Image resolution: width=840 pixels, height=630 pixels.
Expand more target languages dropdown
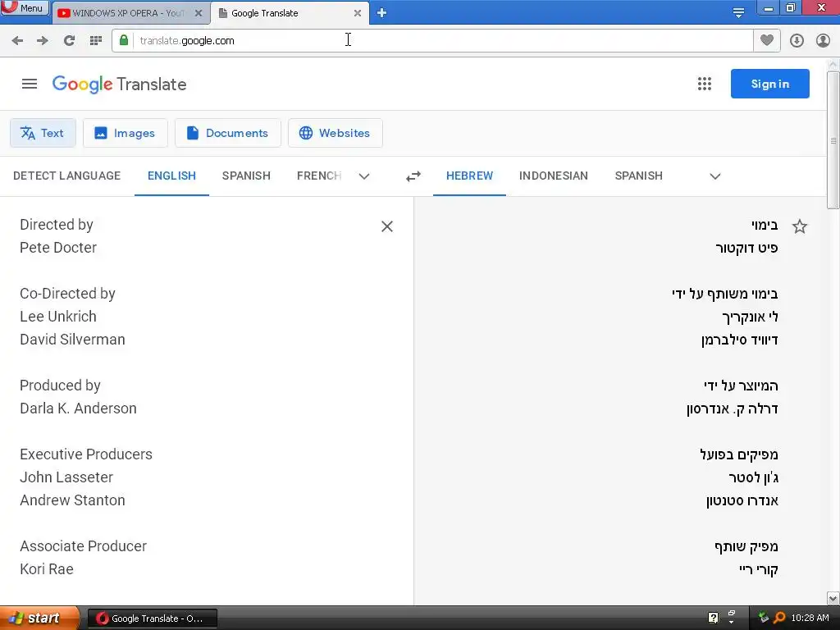tap(714, 176)
